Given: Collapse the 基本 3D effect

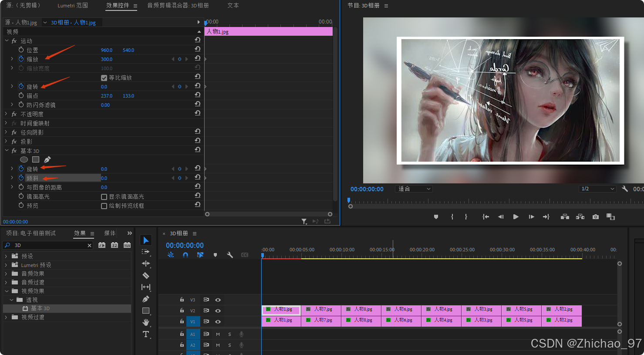Looking at the screenshot, I should pos(7,150).
